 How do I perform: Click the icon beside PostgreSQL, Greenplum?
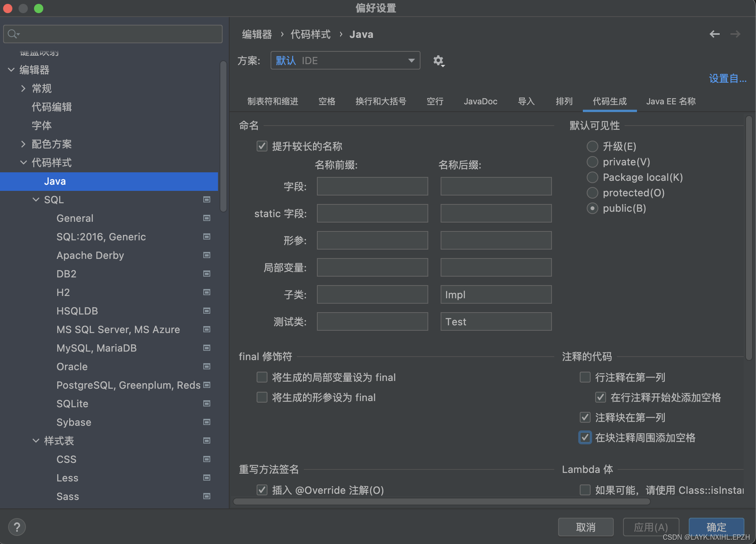point(207,385)
